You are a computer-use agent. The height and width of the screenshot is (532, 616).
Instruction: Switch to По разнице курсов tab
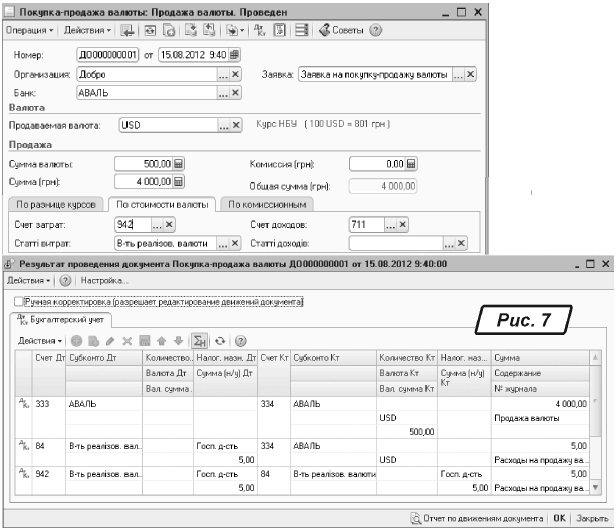click(54, 204)
